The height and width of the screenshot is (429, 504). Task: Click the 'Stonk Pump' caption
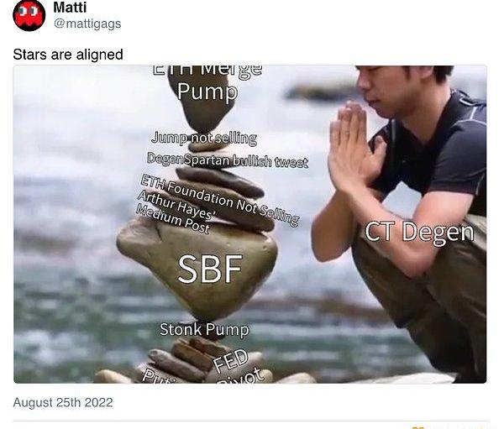[204, 329]
